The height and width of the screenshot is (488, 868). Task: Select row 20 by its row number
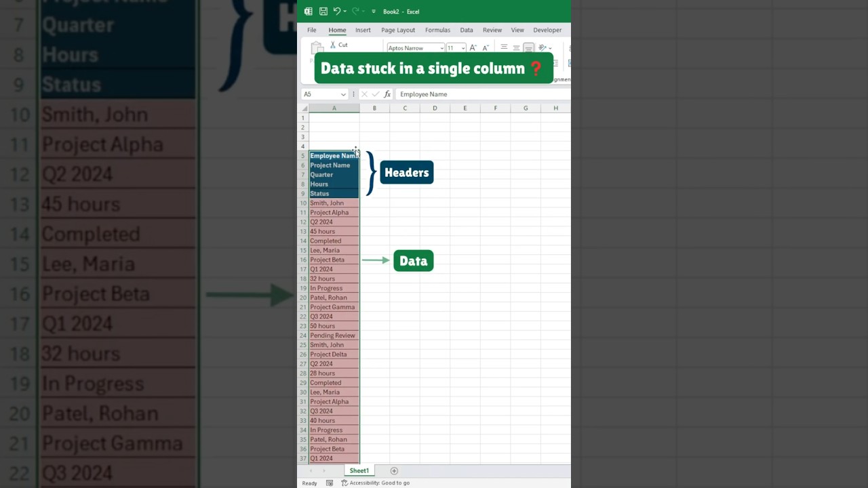[x=304, y=298]
